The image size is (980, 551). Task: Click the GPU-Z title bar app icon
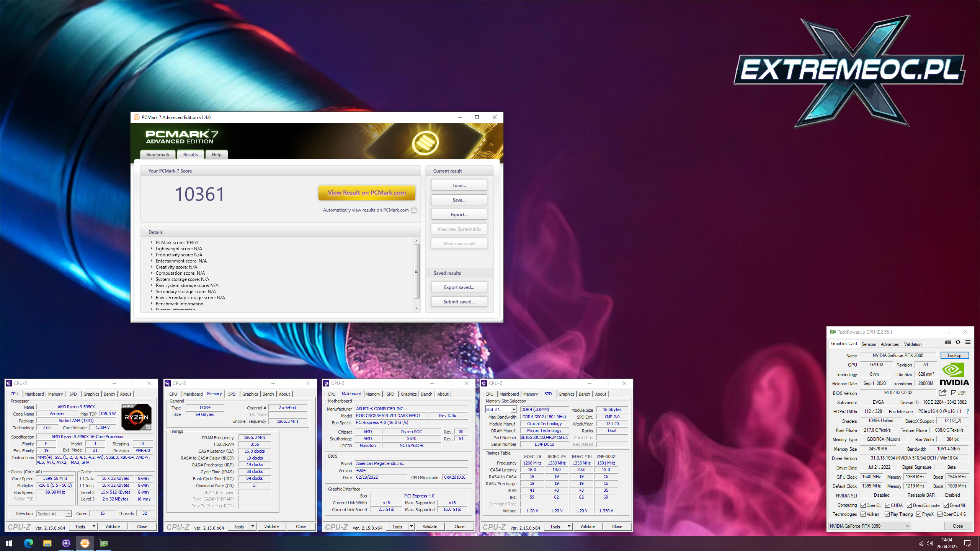click(x=833, y=332)
